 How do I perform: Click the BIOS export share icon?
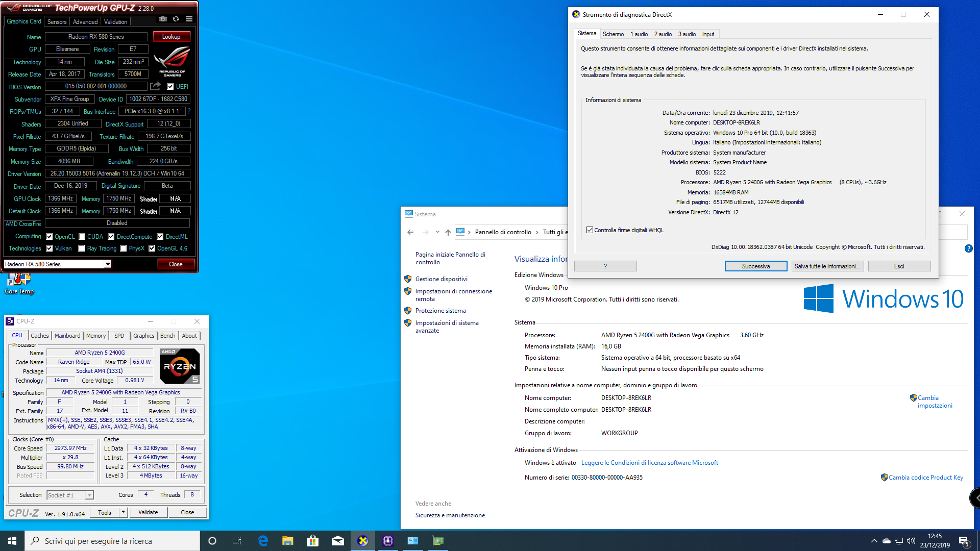[156, 86]
